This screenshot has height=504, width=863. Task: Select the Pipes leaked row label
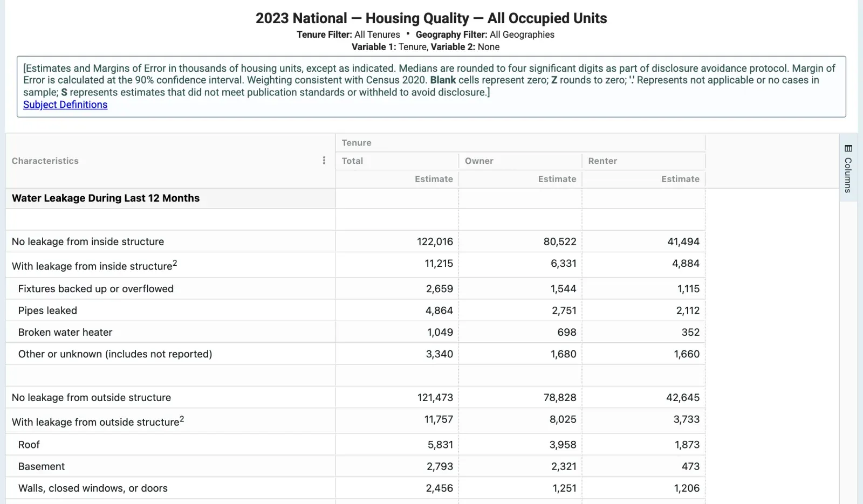click(47, 310)
